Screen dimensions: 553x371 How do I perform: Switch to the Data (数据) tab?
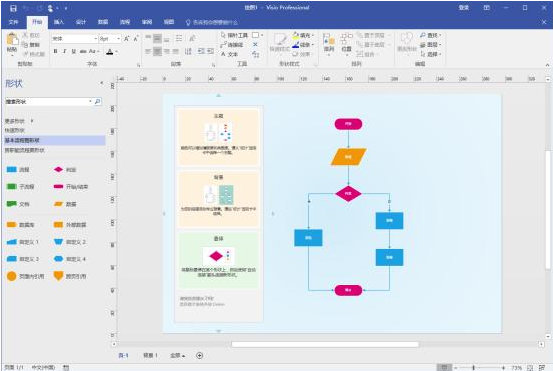pos(103,22)
